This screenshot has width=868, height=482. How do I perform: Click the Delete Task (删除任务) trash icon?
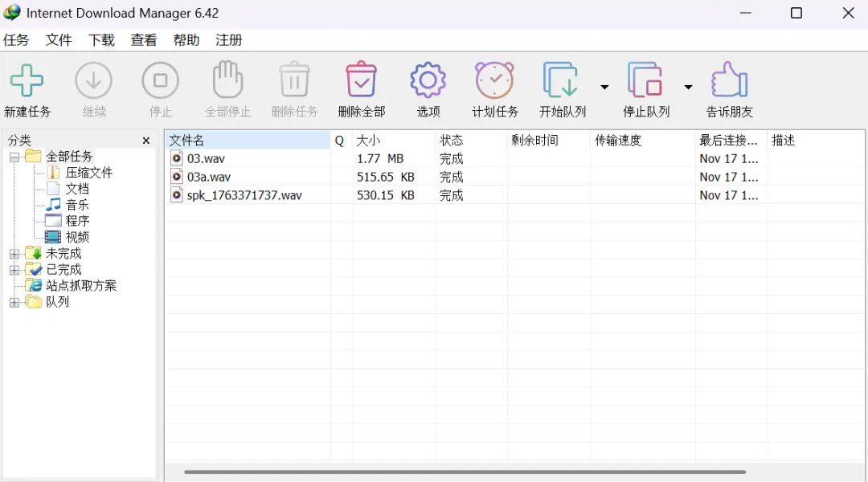294,80
